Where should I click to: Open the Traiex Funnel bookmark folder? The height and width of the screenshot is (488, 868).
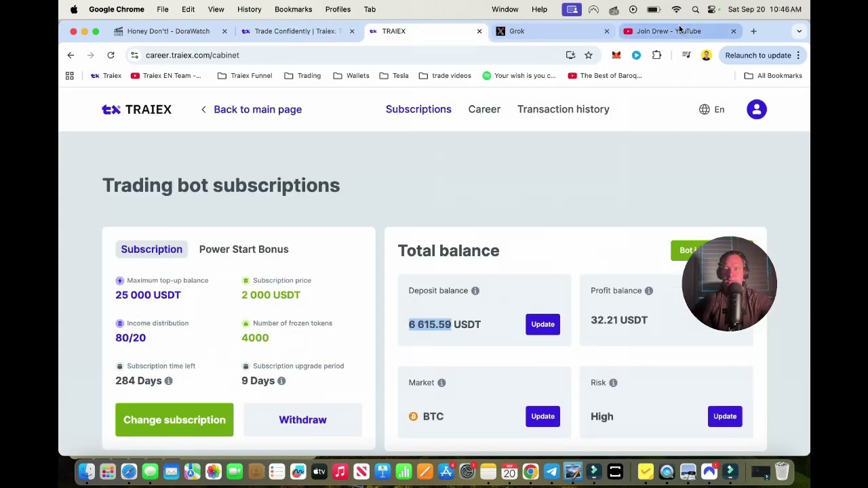245,76
